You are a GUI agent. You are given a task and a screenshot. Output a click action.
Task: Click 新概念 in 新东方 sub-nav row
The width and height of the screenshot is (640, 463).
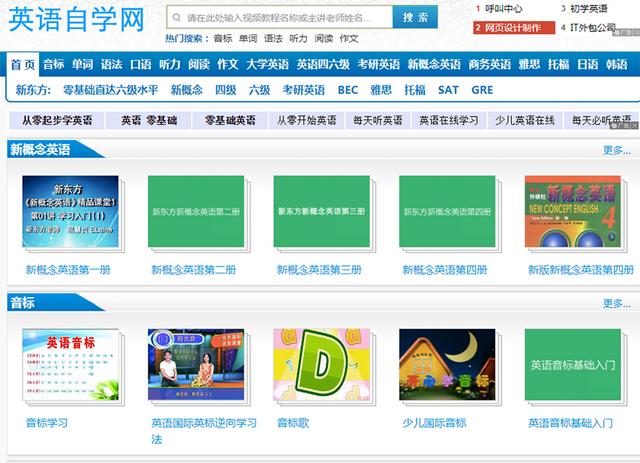click(187, 90)
